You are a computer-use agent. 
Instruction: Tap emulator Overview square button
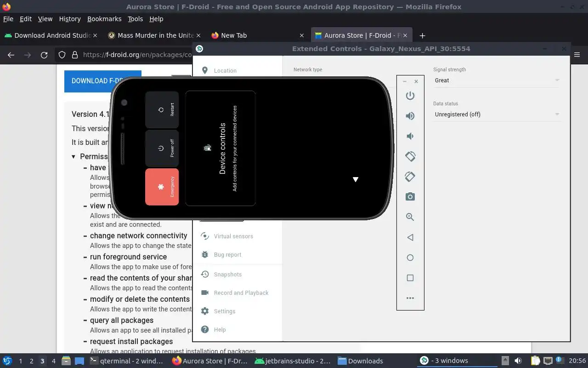pos(410,278)
